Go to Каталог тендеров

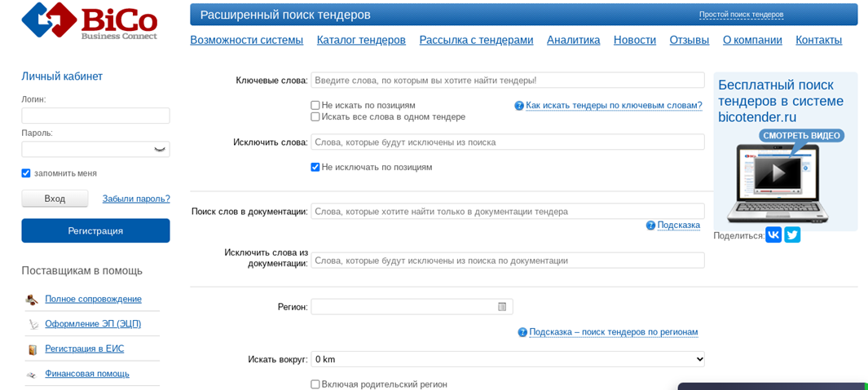(362, 41)
